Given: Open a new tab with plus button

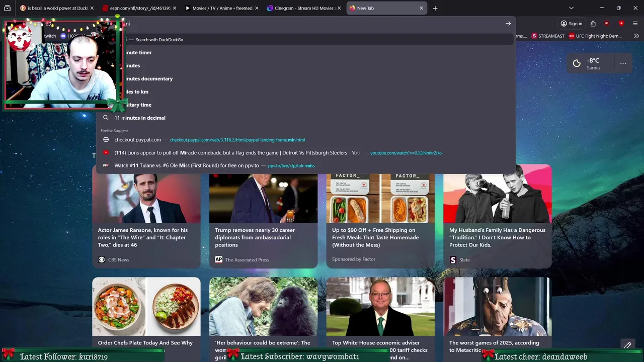Looking at the screenshot, I should (x=435, y=8).
